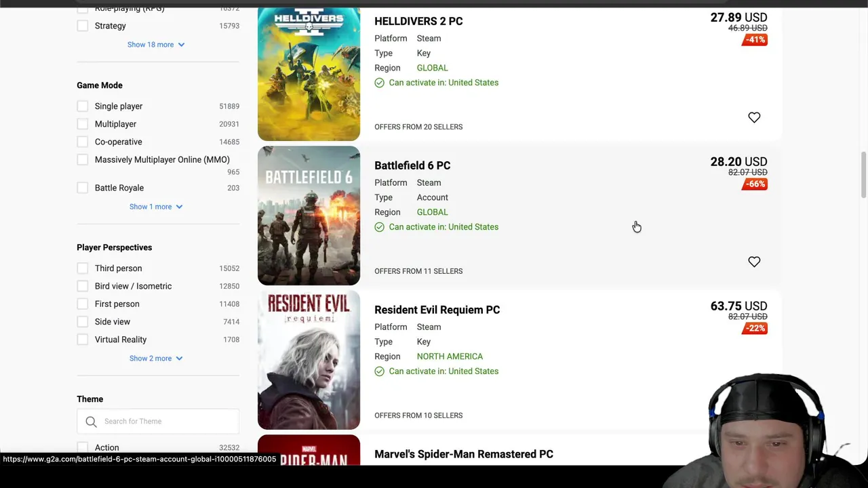This screenshot has height=488, width=868.
Task: Click the 28.20 USD price
Action: click(x=738, y=162)
